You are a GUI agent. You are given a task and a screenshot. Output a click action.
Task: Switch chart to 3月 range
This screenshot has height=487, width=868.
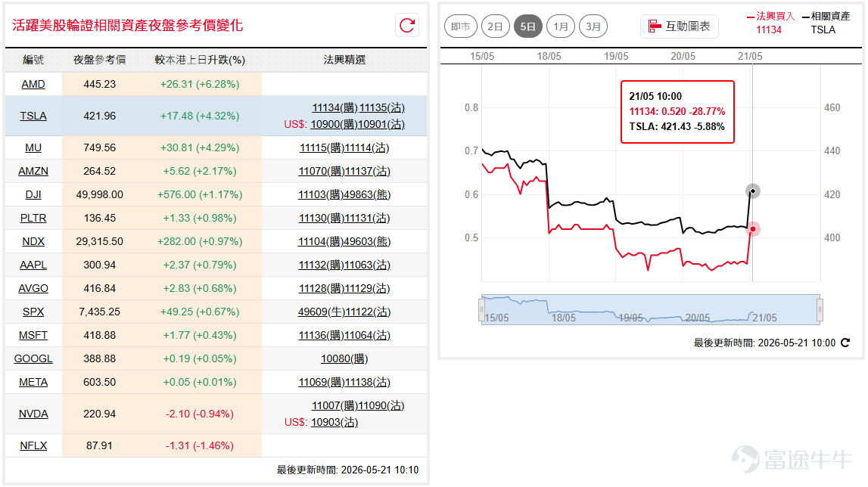[x=593, y=26]
